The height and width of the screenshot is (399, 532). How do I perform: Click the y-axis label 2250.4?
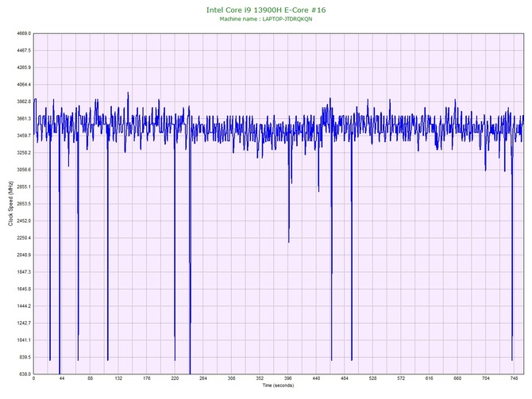[23, 238]
